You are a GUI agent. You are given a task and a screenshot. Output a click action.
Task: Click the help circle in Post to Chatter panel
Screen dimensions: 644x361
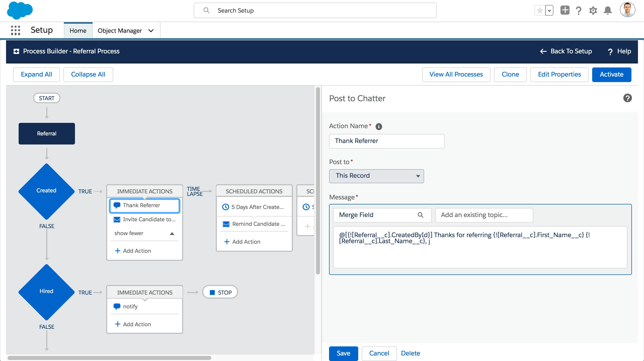(627, 98)
